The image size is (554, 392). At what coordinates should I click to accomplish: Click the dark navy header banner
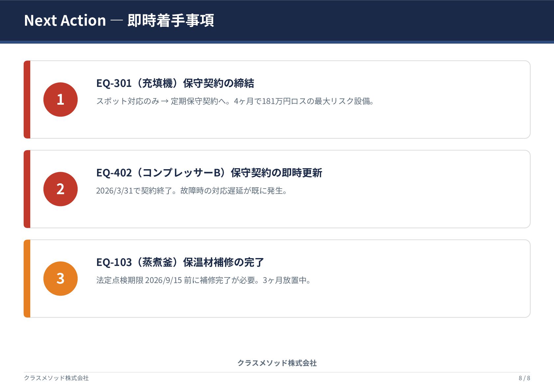(362, 20)
